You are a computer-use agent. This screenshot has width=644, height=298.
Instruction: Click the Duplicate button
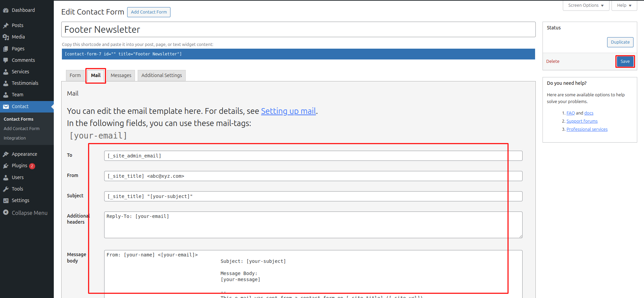pos(620,42)
